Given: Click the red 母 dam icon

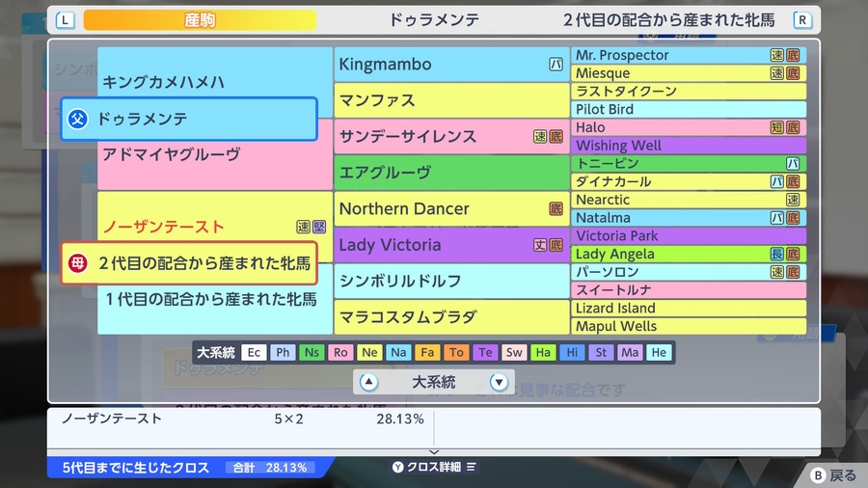Looking at the screenshot, I should (77, 263).
